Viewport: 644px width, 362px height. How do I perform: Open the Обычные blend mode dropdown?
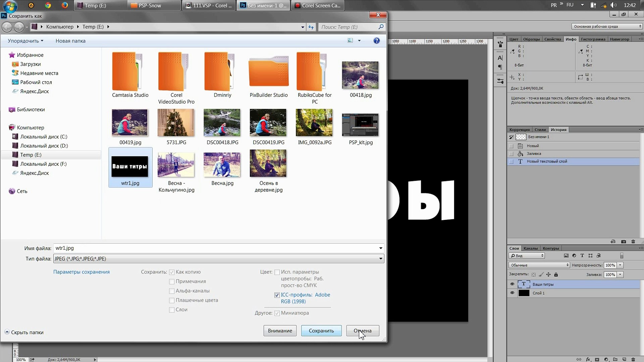[x=539, y=265]
